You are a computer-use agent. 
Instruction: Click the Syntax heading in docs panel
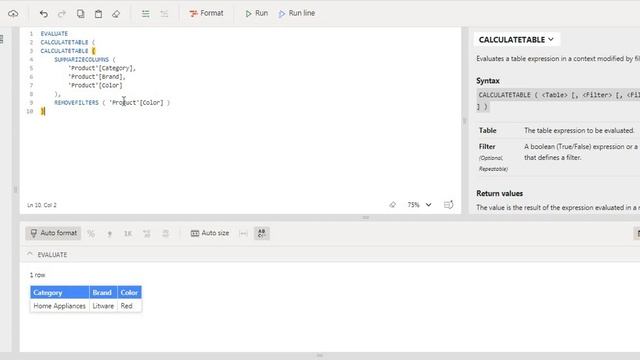tap(488, 81)
